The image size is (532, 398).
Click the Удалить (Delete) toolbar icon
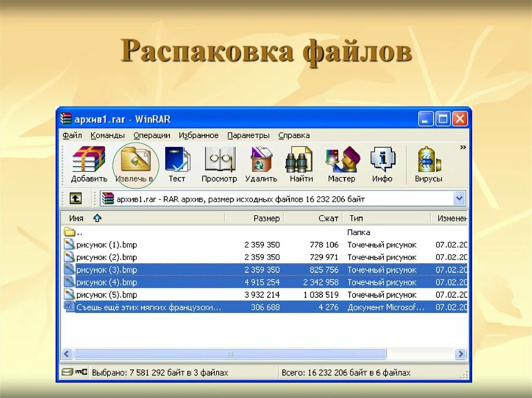click(261, 164)
